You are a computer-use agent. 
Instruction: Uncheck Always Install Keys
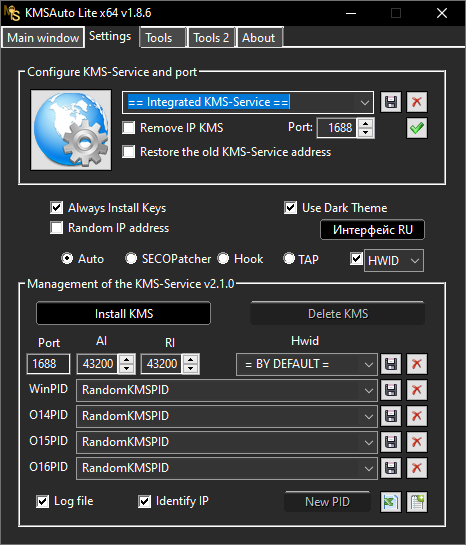tap(57, 208)
